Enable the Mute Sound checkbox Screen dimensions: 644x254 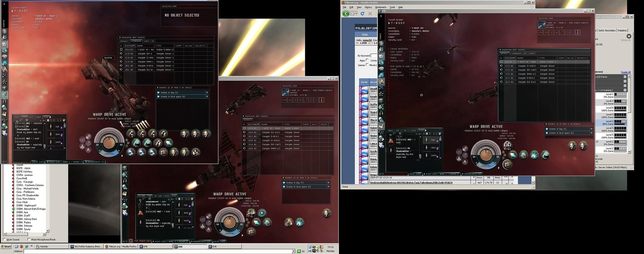(4, 240)
